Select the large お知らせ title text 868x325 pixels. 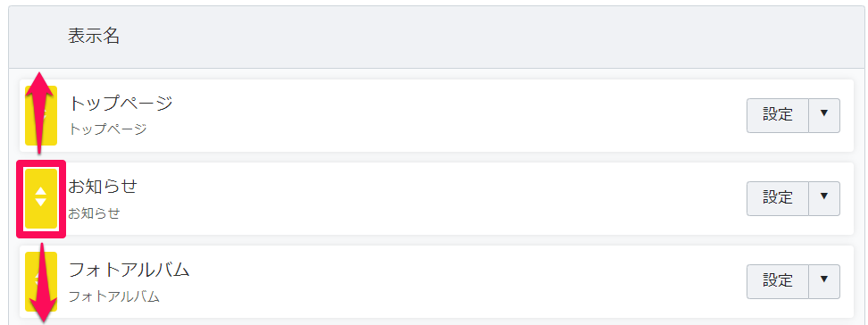[x=103, y=187]
